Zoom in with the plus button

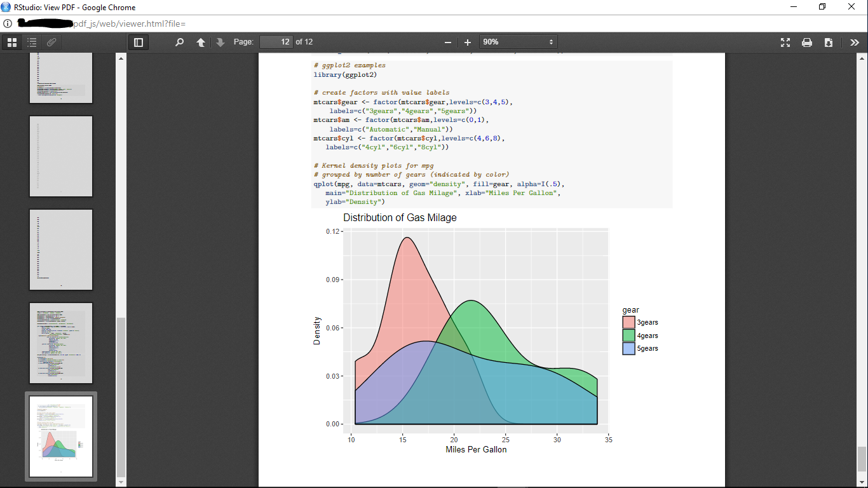pos(468,43)
